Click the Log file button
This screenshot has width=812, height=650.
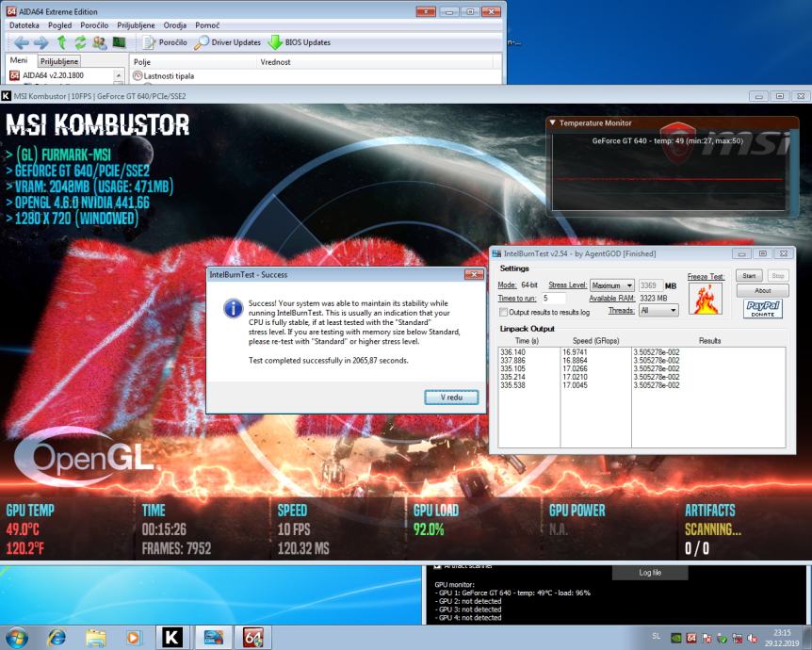[650, 573]
